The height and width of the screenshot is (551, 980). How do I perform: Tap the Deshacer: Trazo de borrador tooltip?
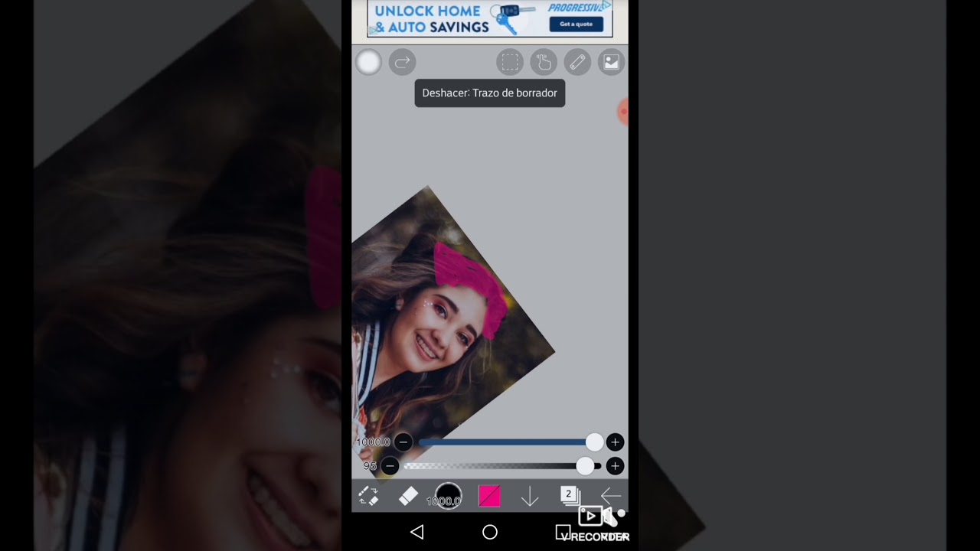(490, 93)
